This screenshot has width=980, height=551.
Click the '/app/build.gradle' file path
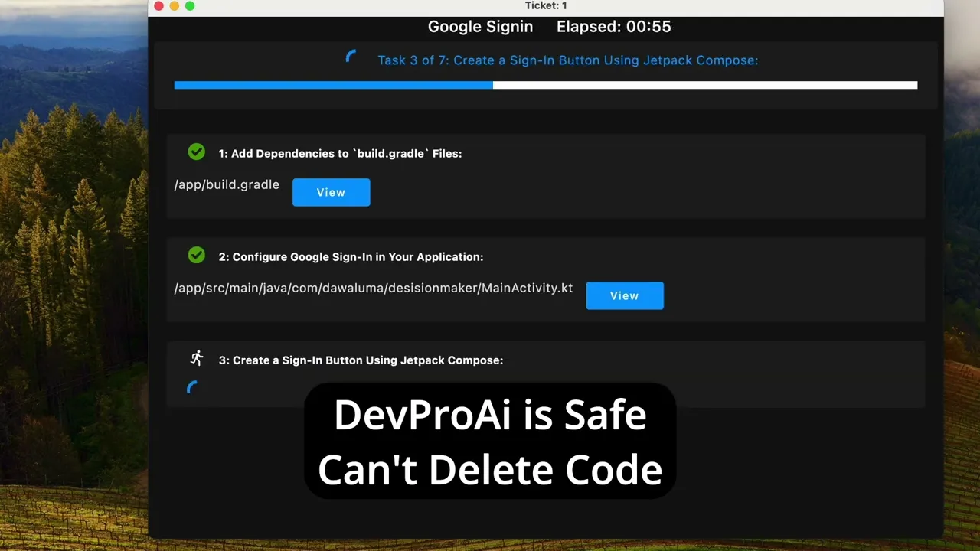pyautogui.click(x=227, y=184)
